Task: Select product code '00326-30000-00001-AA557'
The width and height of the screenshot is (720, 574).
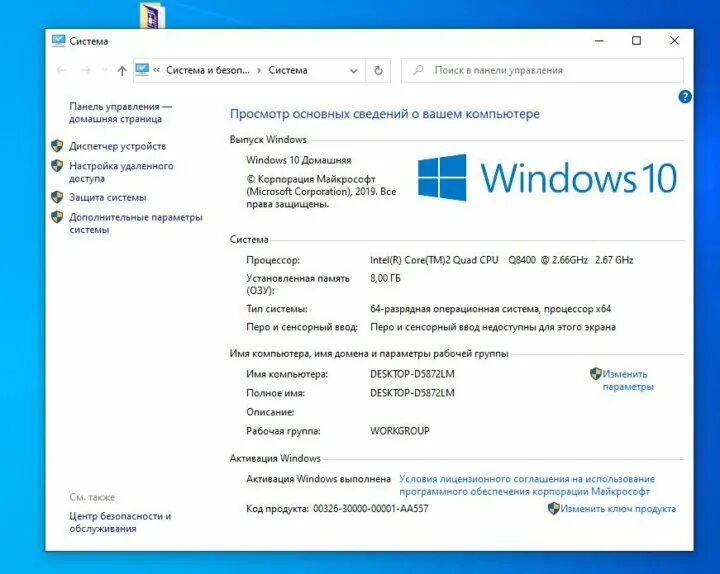Action: pos(371,509)
